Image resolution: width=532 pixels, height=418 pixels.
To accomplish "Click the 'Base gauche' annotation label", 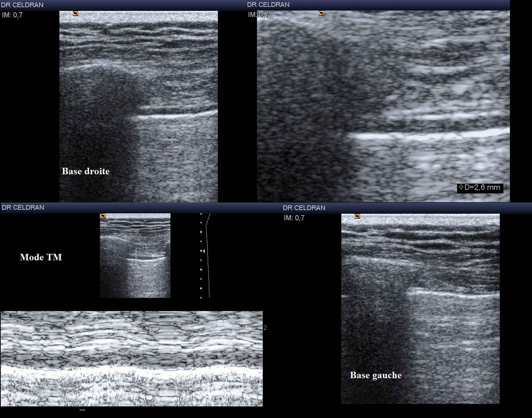I will 376,375.
